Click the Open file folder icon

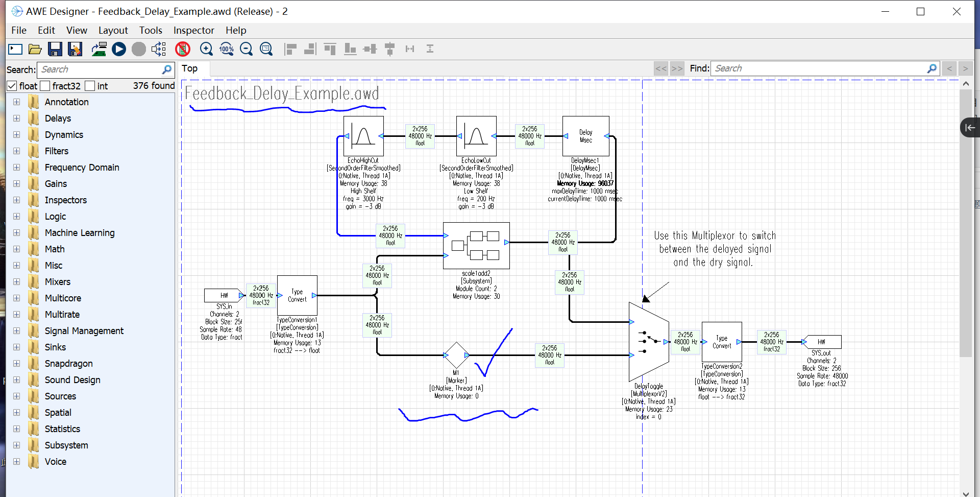click(35, 49)
